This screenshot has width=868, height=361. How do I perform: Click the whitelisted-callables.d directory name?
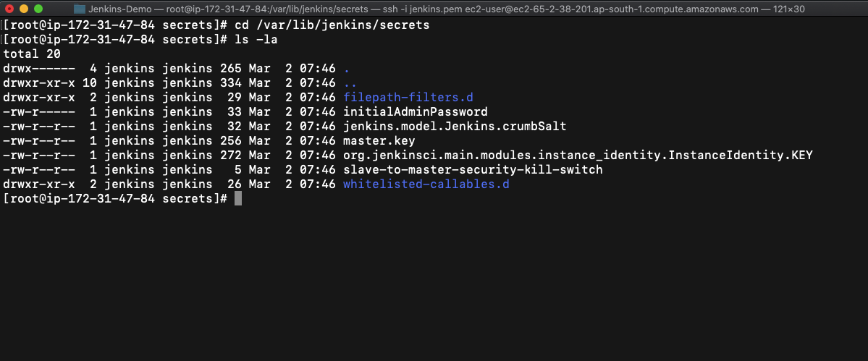pyautogui.click(x=426, y=184)
